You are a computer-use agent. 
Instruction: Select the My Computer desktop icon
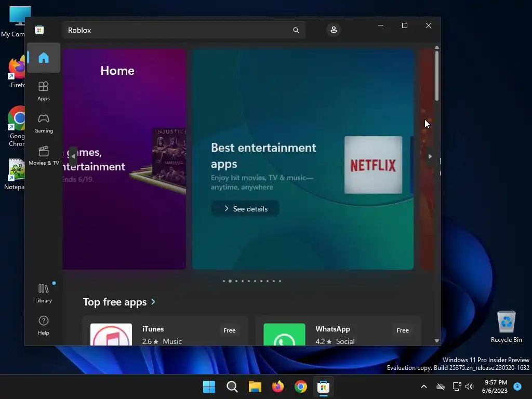coord(14,22)
